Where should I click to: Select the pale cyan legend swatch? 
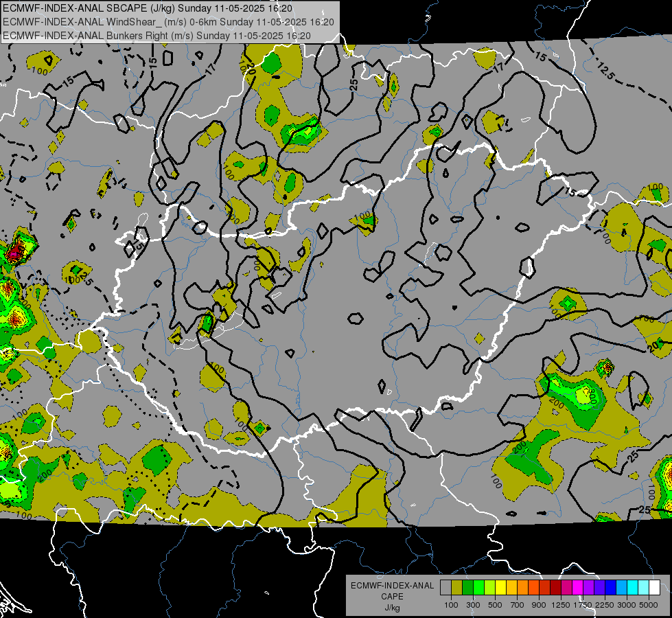644,588
